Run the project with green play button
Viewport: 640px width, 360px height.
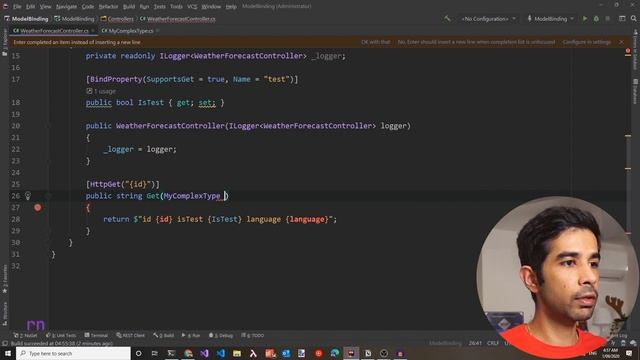pos(585,19)
